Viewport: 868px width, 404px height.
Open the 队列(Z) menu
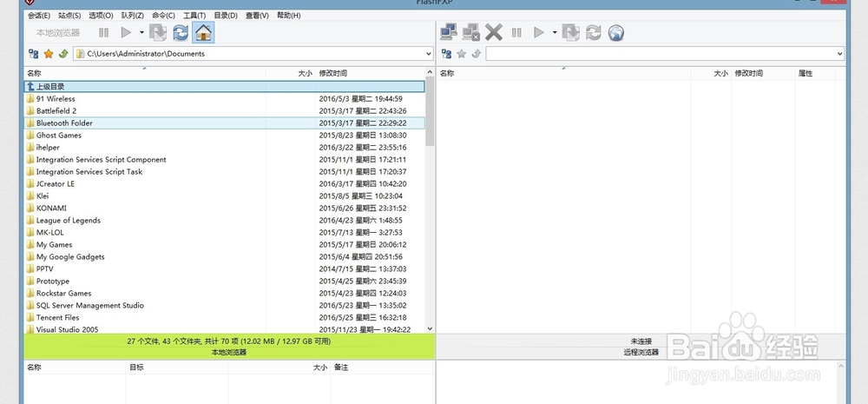132,16
